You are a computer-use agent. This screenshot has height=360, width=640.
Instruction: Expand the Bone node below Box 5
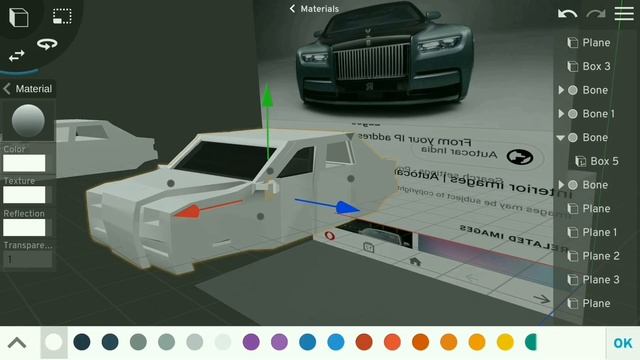[x=561, y=185]
